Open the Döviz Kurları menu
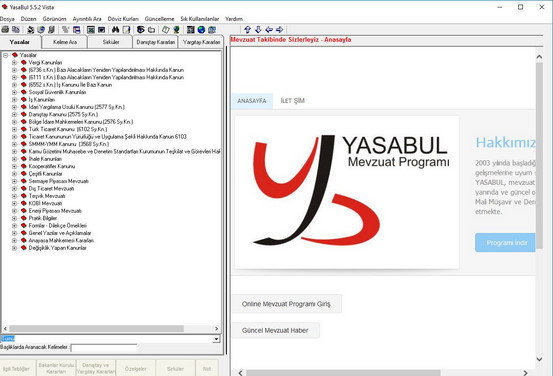Screen dimensions: 553x376 [123, 19]
